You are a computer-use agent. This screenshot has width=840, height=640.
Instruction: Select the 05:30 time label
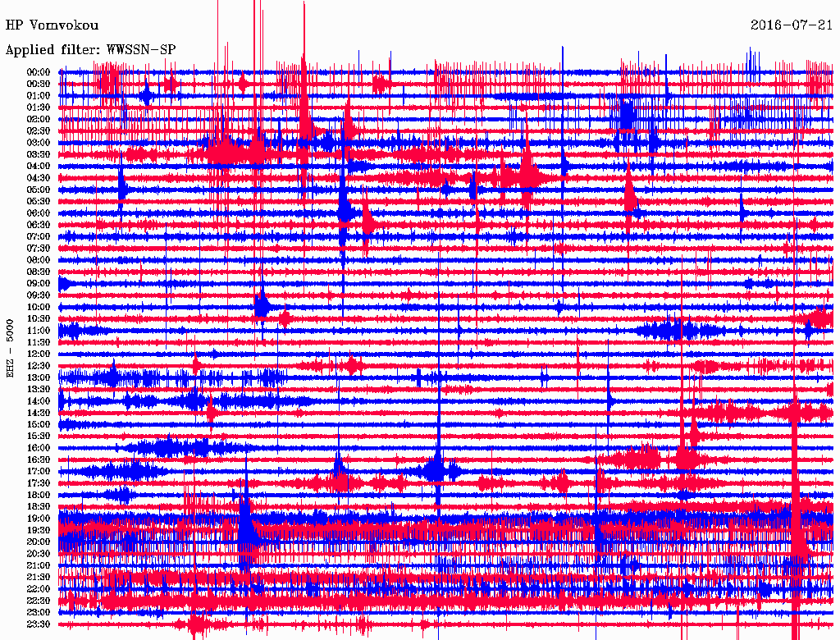[x=39, y=201]
